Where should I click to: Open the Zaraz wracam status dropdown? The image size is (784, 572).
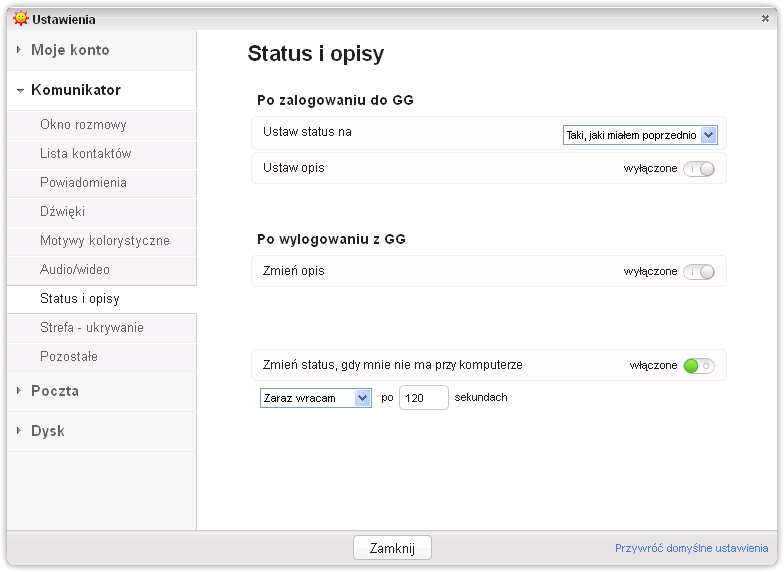[x=316, y=398]
